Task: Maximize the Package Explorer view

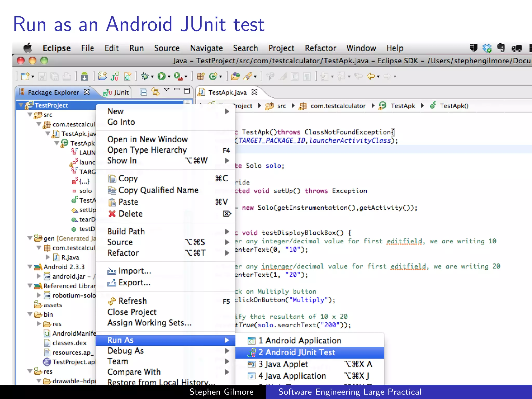Action: point(187,91)
